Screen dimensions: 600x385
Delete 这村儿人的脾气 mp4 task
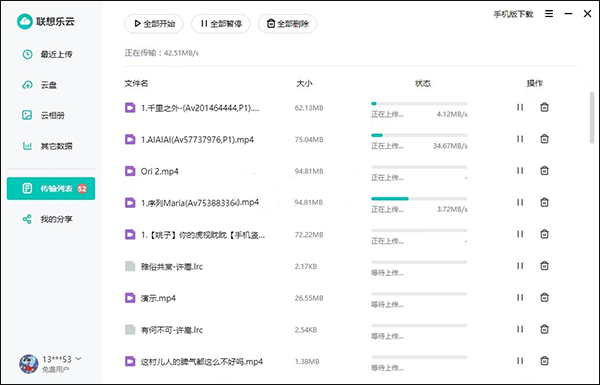click(x=544, y=361)
